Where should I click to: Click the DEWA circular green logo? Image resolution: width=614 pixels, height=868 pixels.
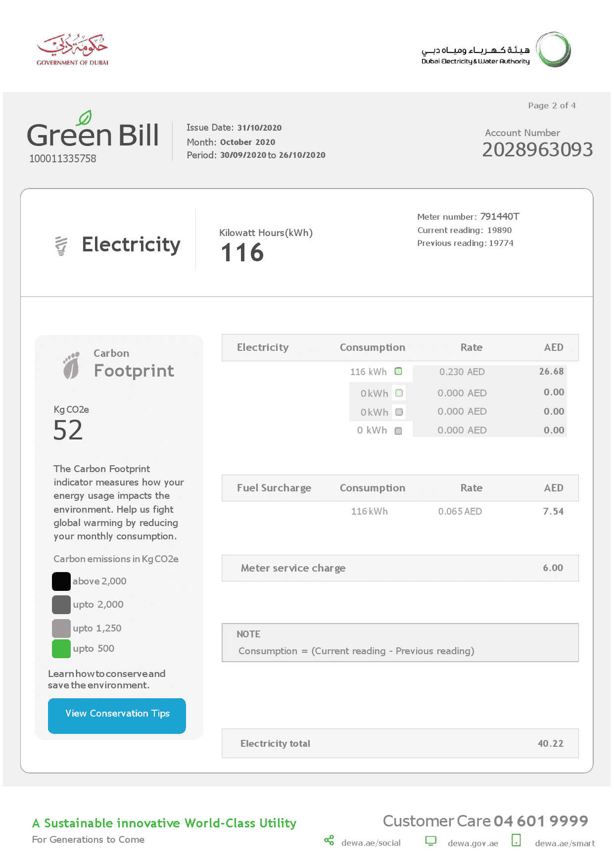coord(554,49)
